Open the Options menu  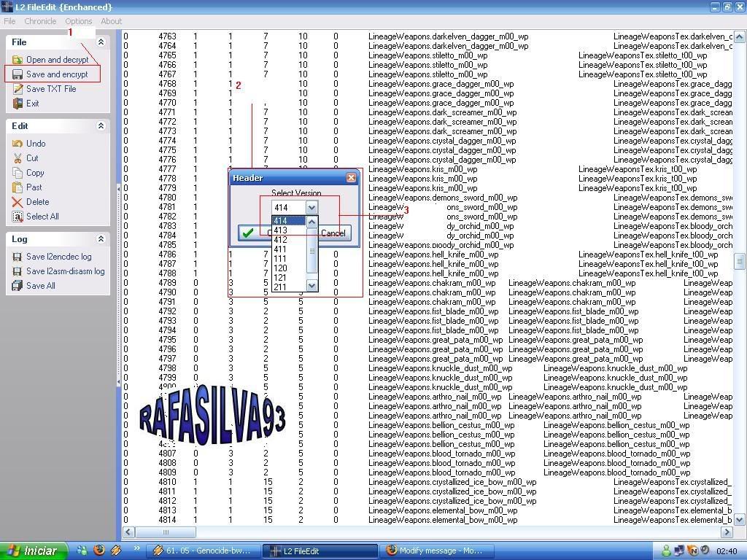pos(79,21)
